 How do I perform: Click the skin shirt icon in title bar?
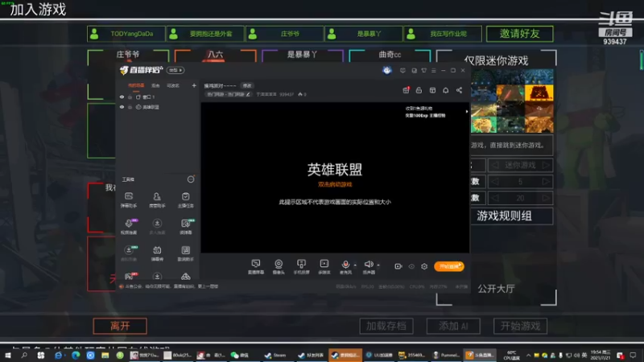point(424,71)
